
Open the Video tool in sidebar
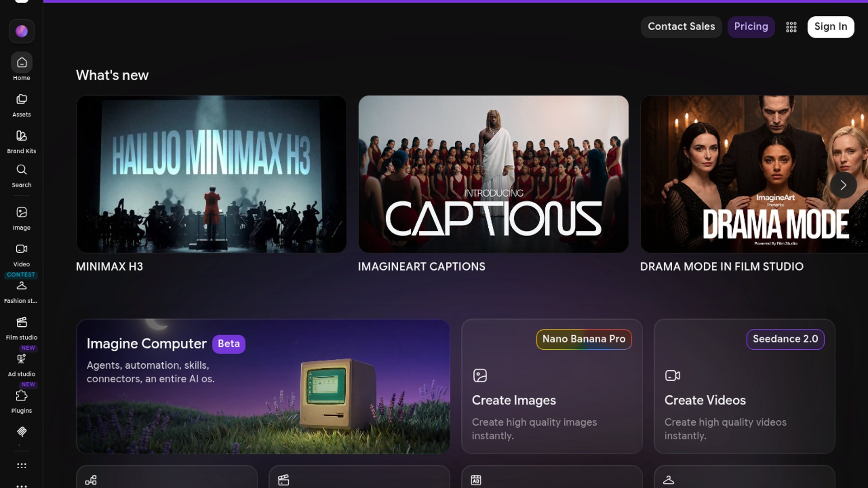[22, 255]
